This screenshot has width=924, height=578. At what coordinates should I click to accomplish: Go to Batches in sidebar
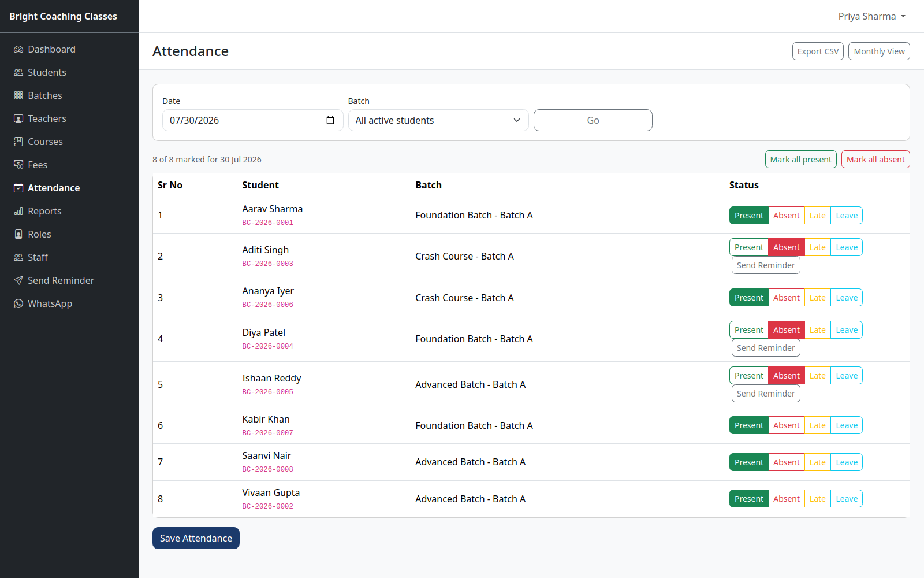pyautogui.click(x=69, y=95)
